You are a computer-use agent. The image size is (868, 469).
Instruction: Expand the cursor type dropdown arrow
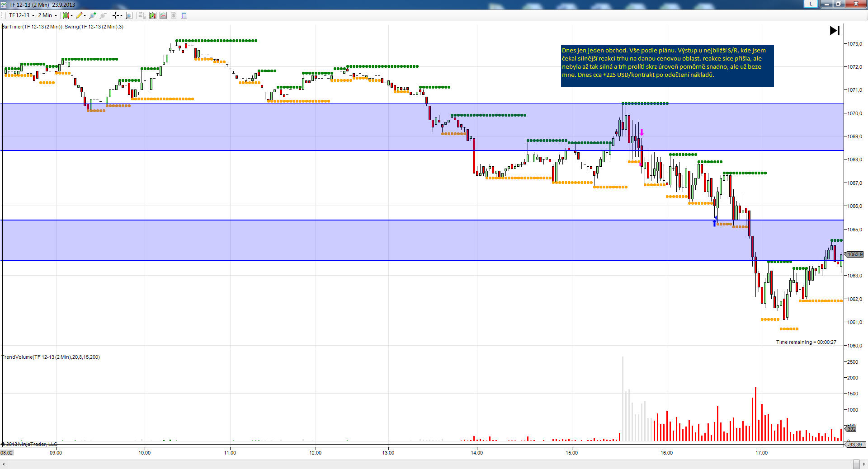point(121,15)
